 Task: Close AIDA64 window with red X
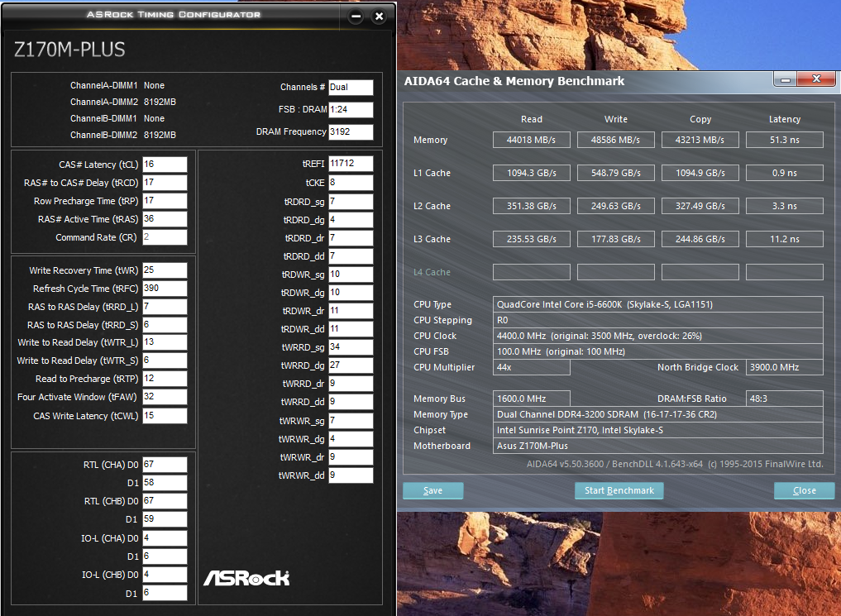(x=816, y=79)
